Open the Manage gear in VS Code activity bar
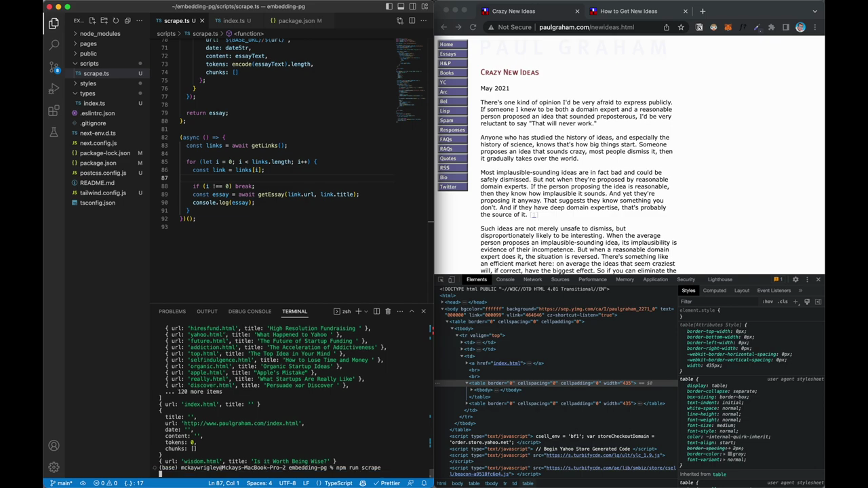This screenshot has width=868, height=488. tap(54, 467)
